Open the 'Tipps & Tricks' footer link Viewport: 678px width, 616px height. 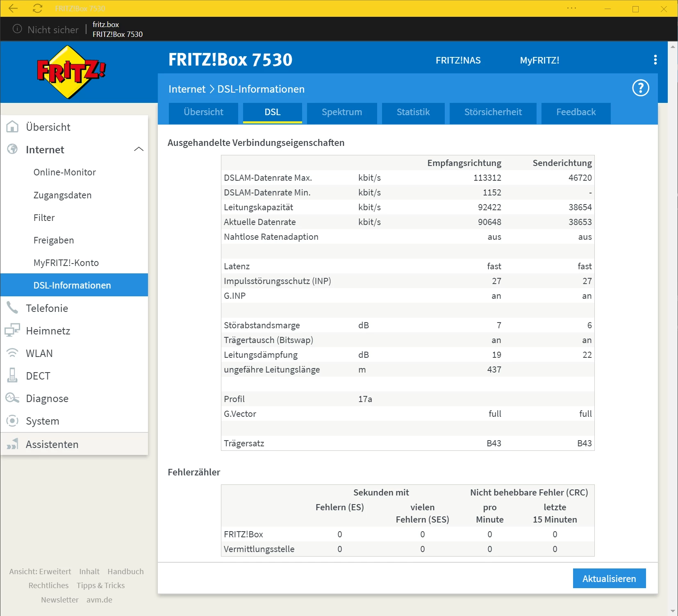(100, 585)
